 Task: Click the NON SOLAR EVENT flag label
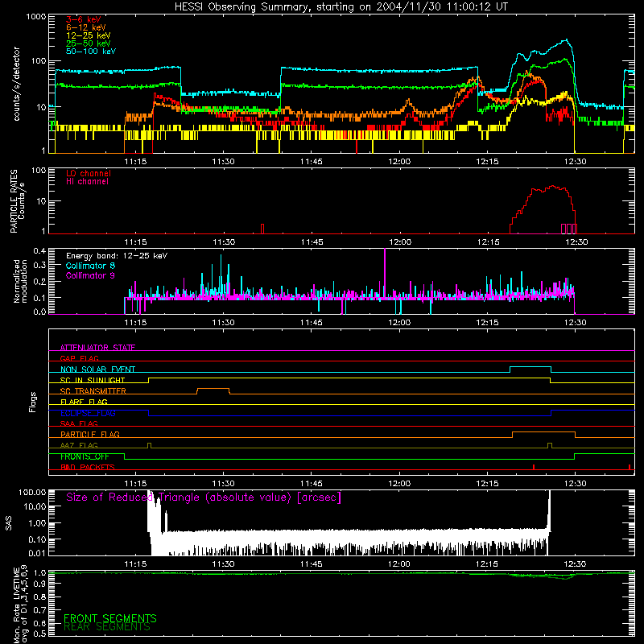pyautogui.click(x=97, y=369)
